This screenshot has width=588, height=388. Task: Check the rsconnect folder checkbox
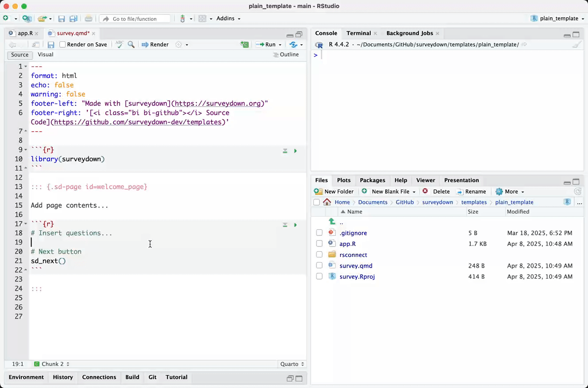[x=319, y=255]
